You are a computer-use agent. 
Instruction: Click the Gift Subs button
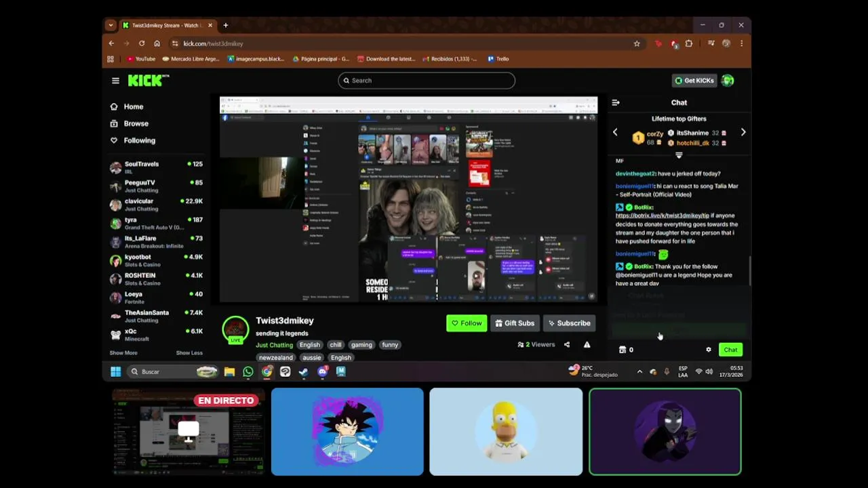515,323
